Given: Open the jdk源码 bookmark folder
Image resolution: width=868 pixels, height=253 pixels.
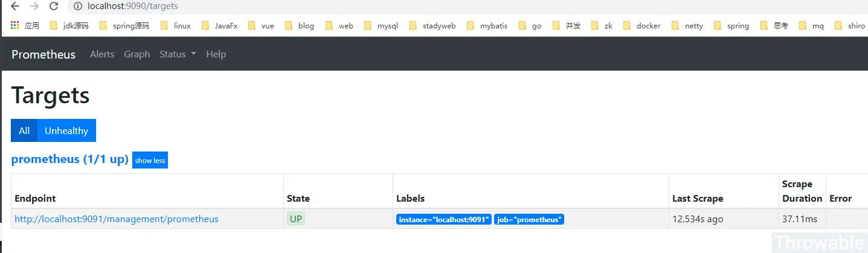Looking at the screenshot, I should point(68,25).
